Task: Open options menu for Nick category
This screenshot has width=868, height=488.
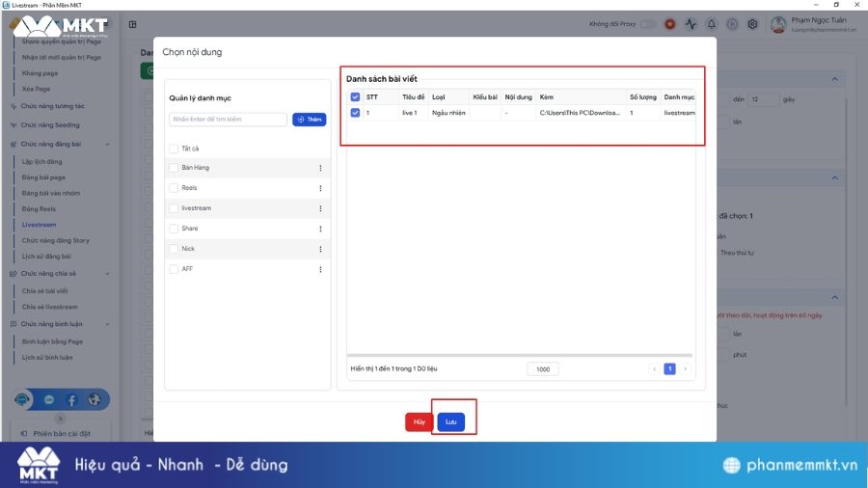Action: coord(320,249)
